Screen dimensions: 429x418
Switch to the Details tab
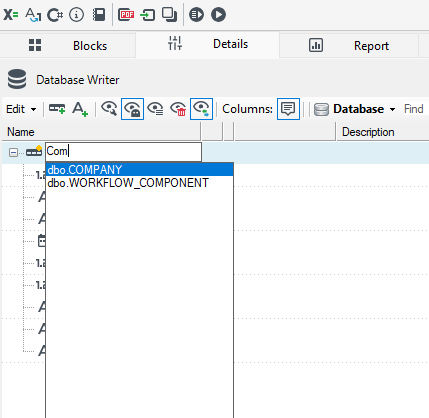208,45
